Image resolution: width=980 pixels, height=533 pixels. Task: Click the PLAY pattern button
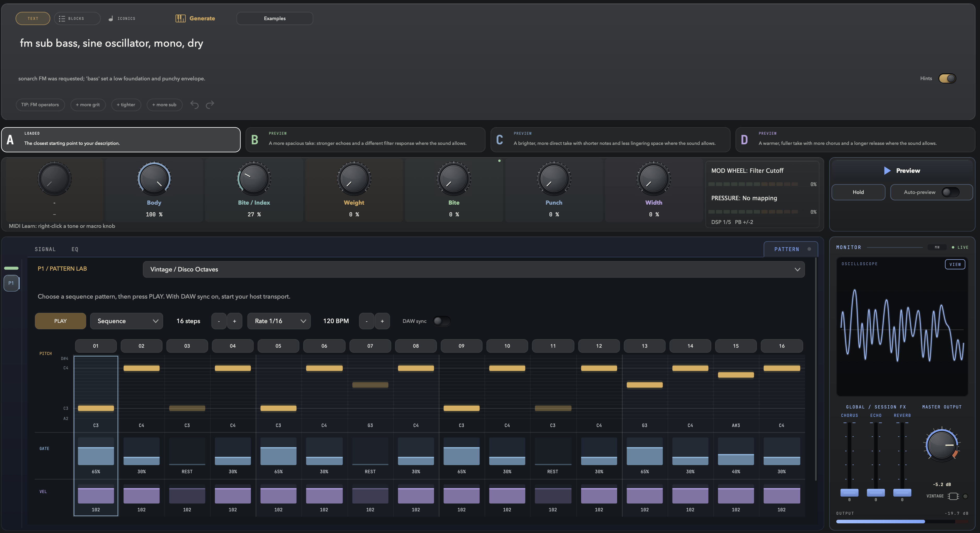60,321
